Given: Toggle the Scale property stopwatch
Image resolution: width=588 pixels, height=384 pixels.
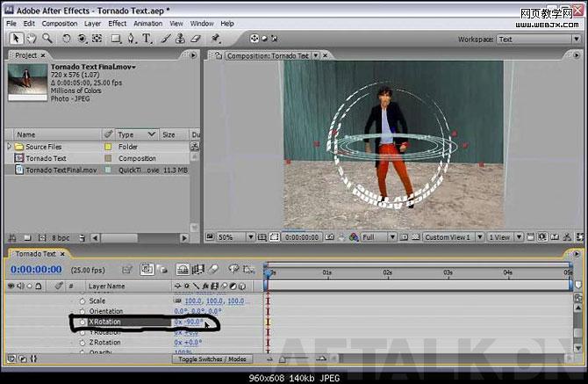Looking at the screenshot, I should point(82,301).
